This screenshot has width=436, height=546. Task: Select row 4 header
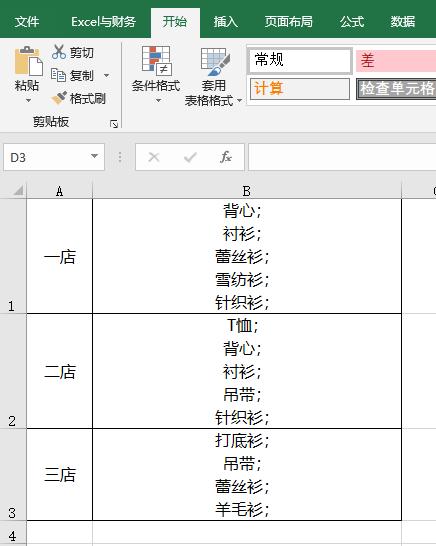13,532
